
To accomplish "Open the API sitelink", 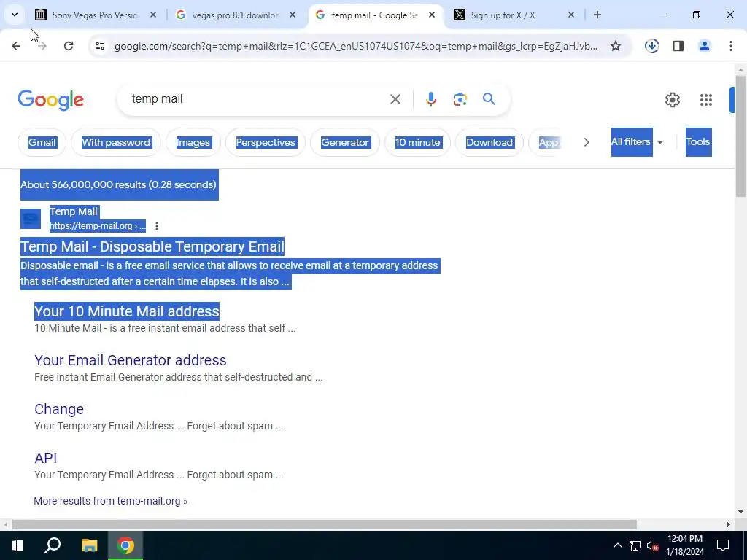I will [46, 458].
